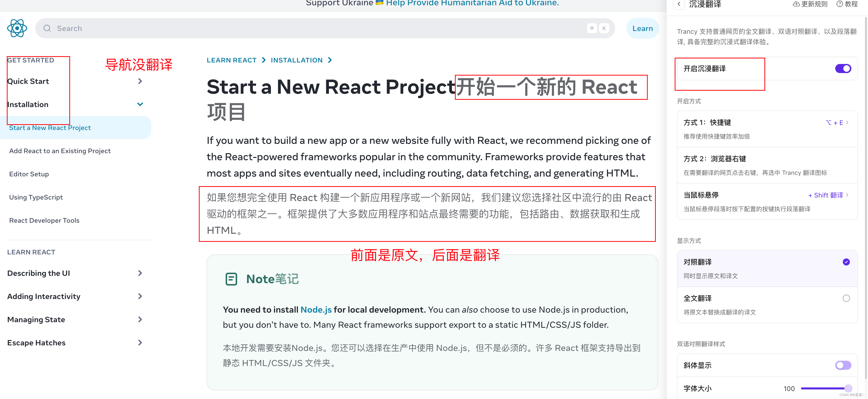Adjust the 字体大小 font size slider

[x=848, y=388]
